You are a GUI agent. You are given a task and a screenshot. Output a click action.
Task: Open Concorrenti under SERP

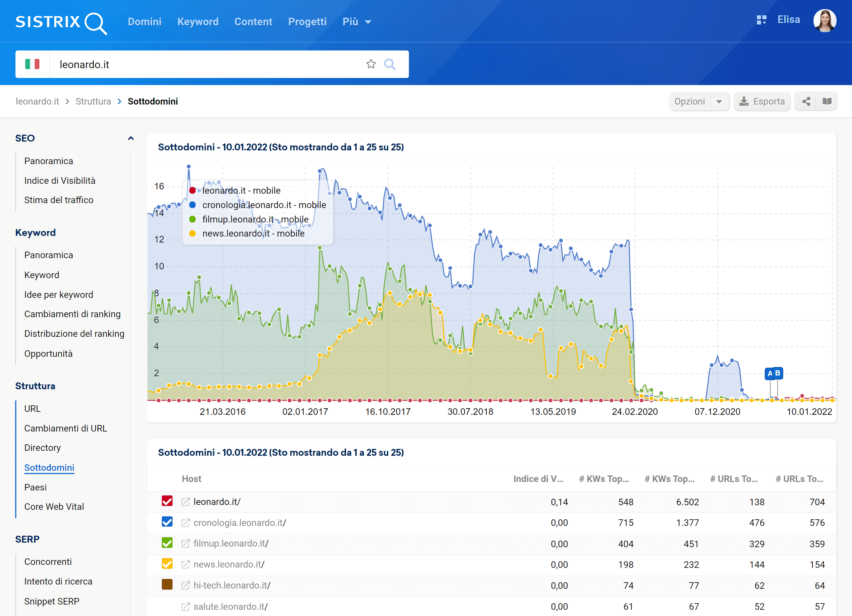(48, 562)
